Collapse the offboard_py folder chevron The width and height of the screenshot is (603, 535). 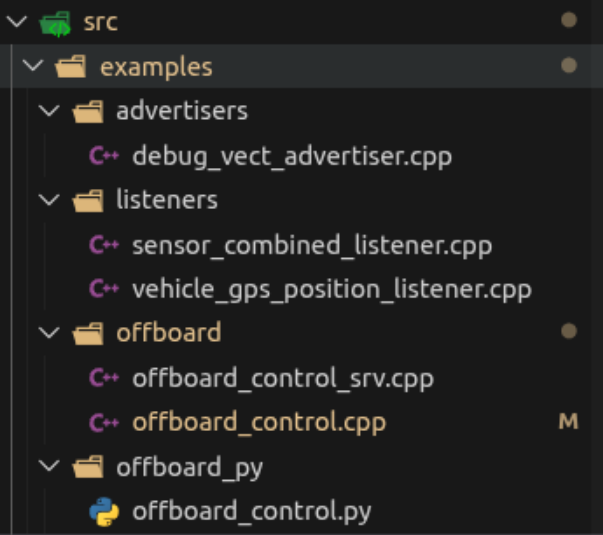click(x=49, y=466)
